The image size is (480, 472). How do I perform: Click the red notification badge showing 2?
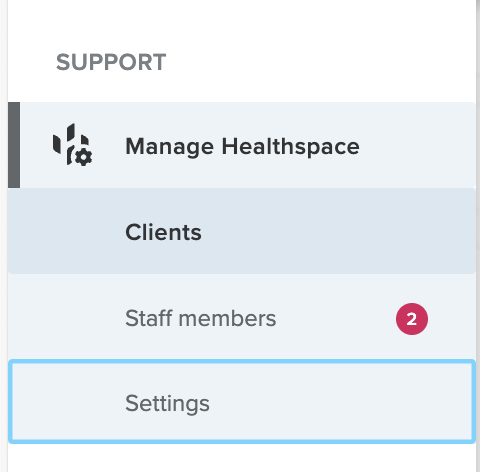point(412,319)
